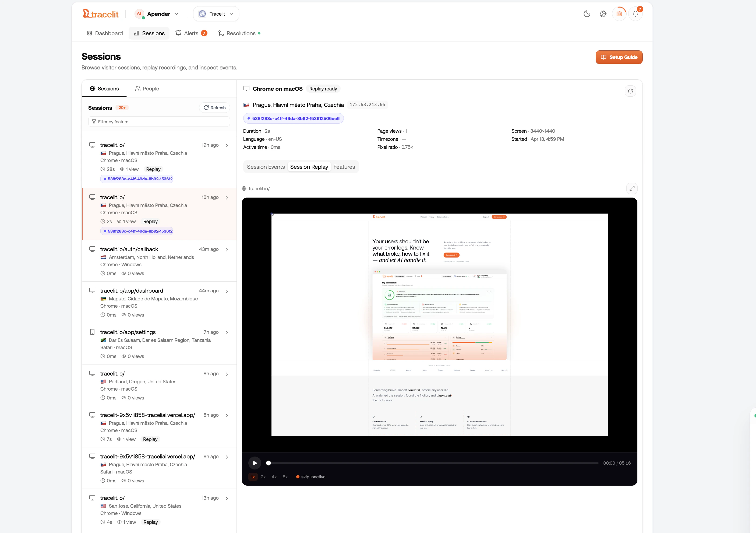Open the orange assistant bot icon
Viewport: 756px width, 533px height.
[x=619, y=14]
